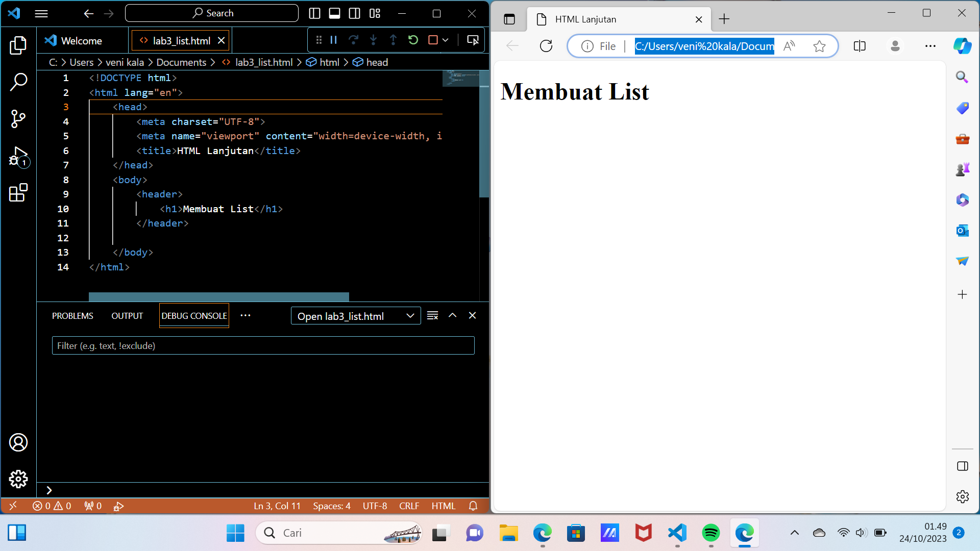The height and width of the screenshot is (551, 980).
Task: Open Source Control view in sidebar
Action: pos(19,118)
